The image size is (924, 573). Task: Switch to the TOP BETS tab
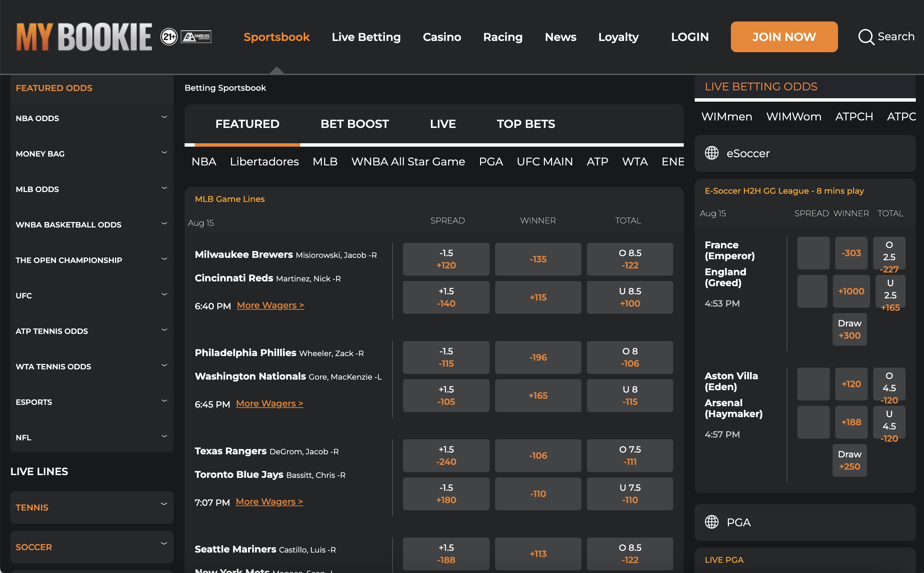526,124
